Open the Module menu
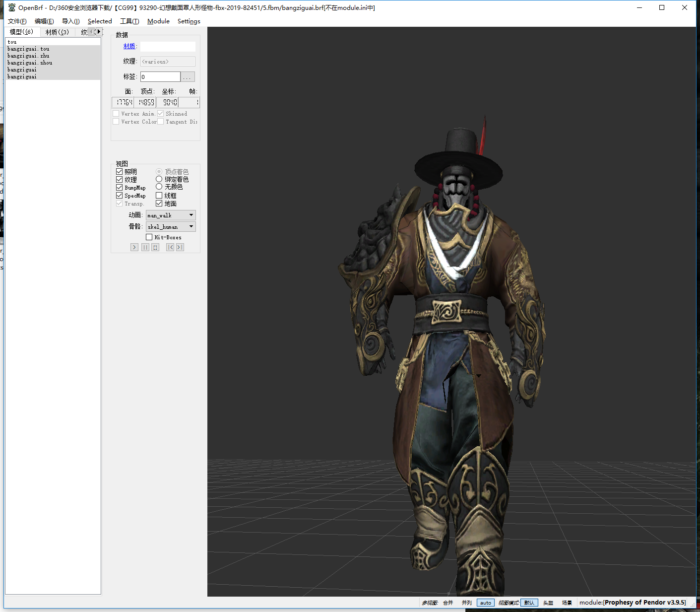 point(158,21)
